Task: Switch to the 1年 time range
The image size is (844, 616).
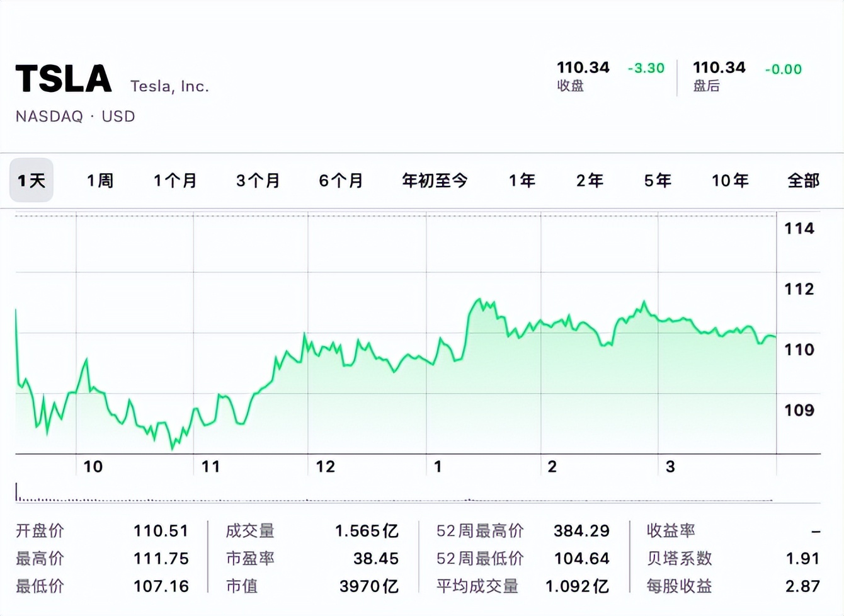Action: 521,180
